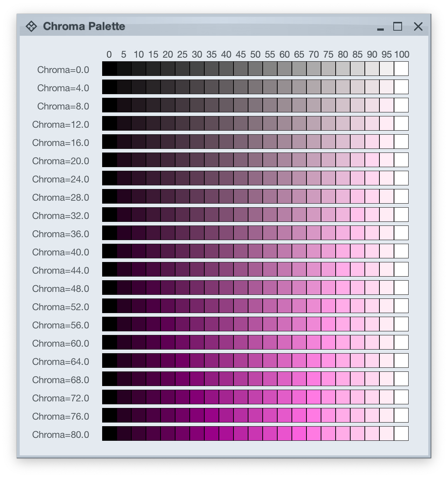Choose the Chroma=28.0 swatch in column 85
This screenshot has width=448, height=478.
pos(358,196)
